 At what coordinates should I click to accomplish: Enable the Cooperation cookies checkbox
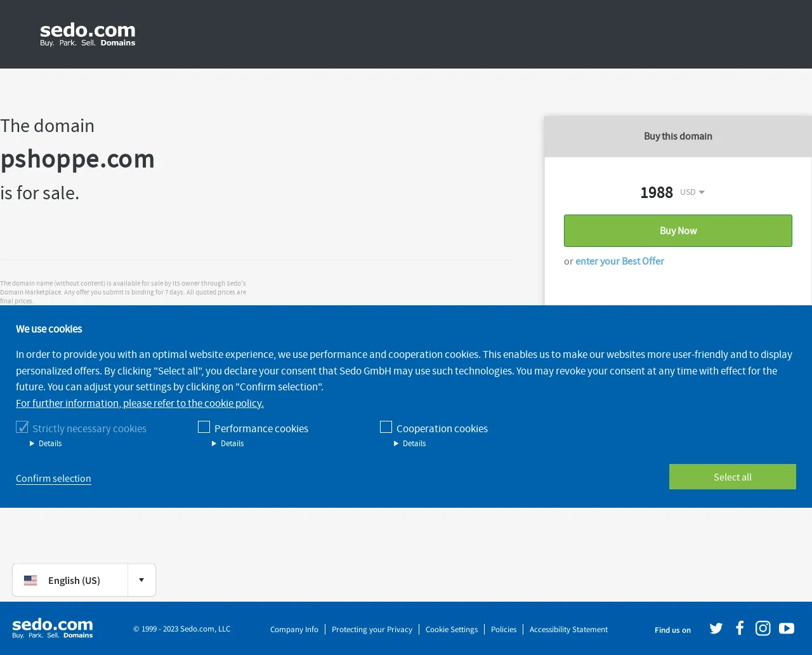(386, 427)
